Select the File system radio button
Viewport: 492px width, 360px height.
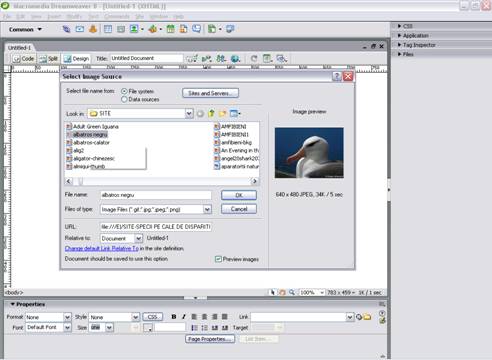(x=124, y=91)
